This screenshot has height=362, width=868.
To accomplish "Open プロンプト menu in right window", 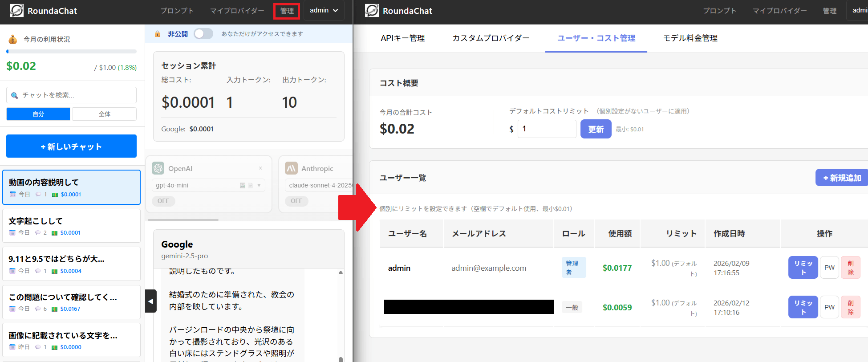I will tap(720, 11).
